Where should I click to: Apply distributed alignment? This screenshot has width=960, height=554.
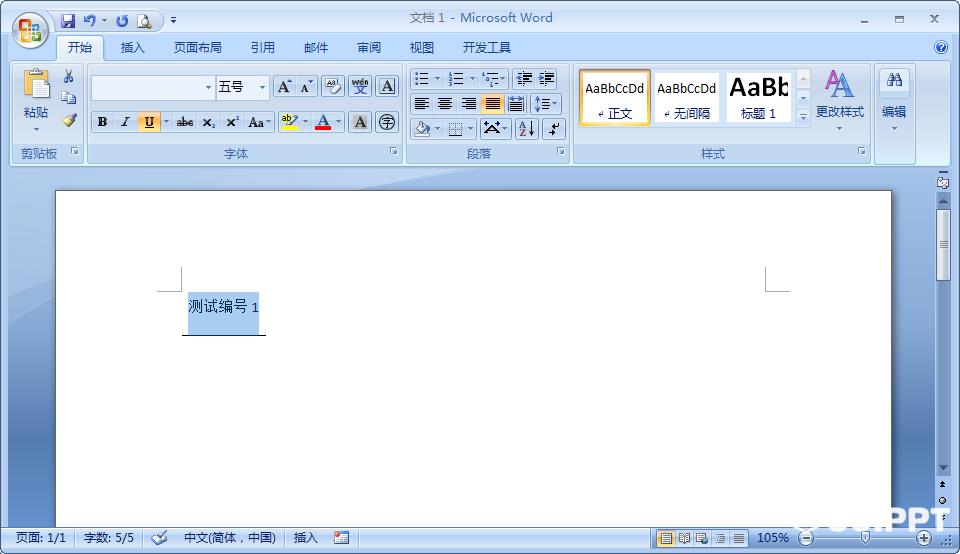click(516, 103)
